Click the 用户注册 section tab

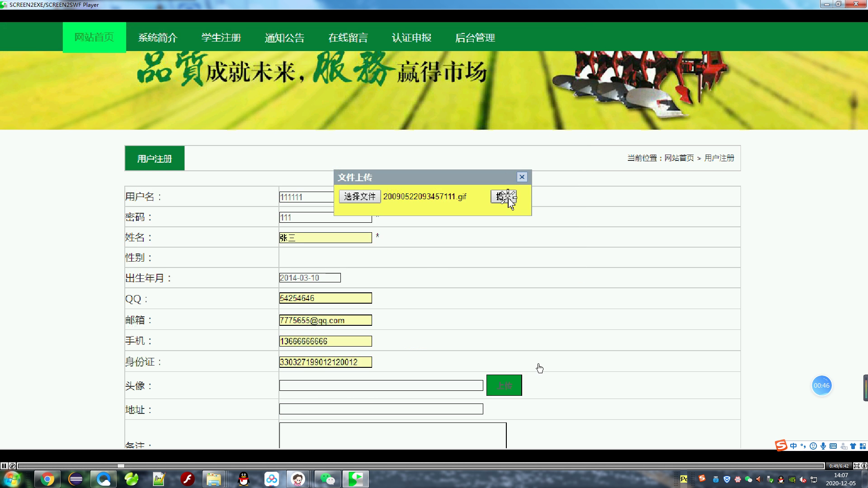155,159
